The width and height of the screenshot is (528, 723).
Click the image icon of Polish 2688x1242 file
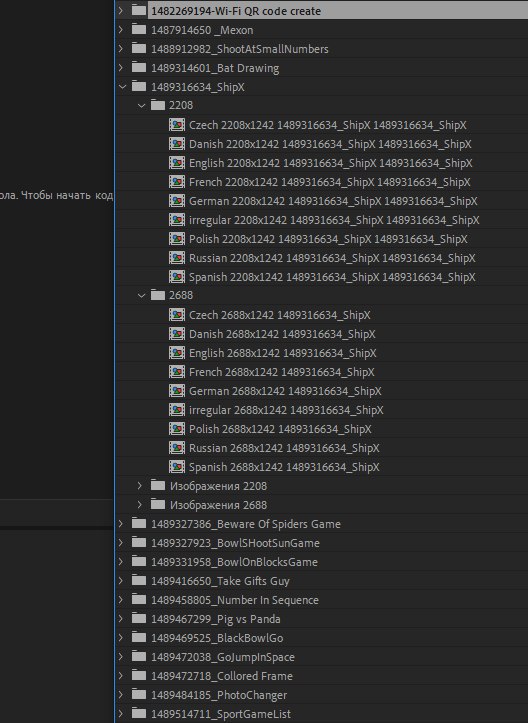pyautogui.click(x=177, y=429)
